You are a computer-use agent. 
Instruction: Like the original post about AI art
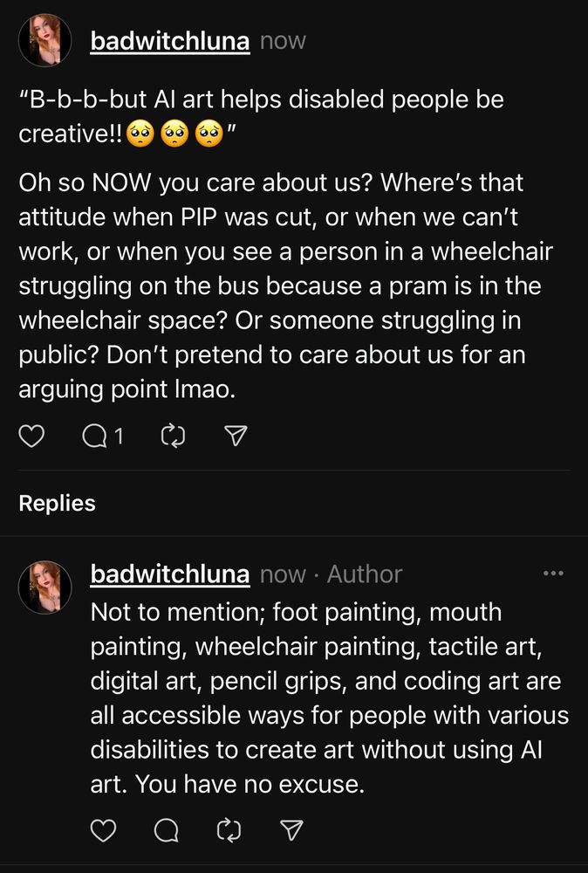click(31, 436)
